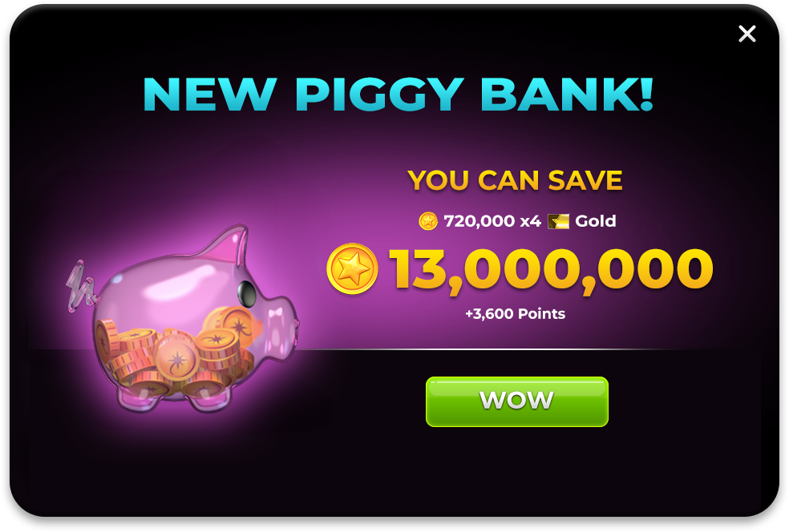The image size is (789, 532).
Task: Click the +3,600 Points text
Action: point(515,314)
